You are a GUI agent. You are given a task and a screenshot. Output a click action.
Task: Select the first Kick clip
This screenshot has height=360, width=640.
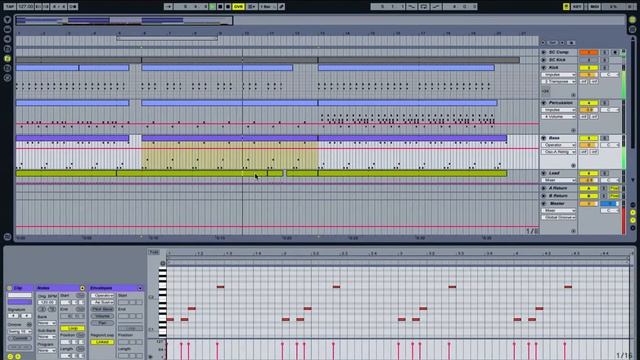pyautogui.click(x=47, y=68)
